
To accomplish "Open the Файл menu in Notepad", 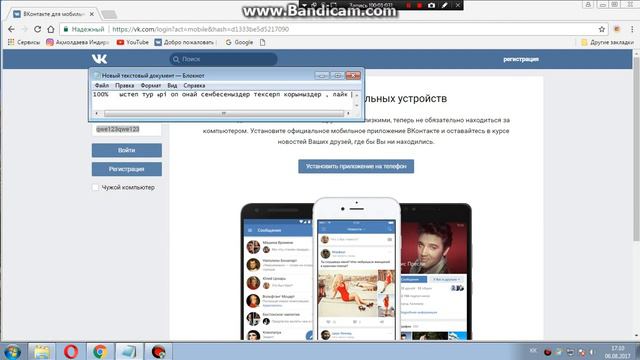I will [102, 85].
